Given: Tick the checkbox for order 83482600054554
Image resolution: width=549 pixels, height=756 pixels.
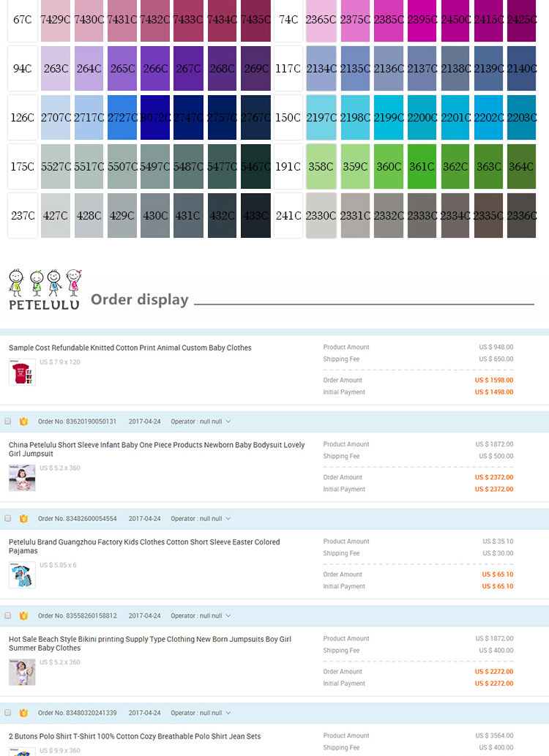Looking at the screenshot, I should 8,519.
